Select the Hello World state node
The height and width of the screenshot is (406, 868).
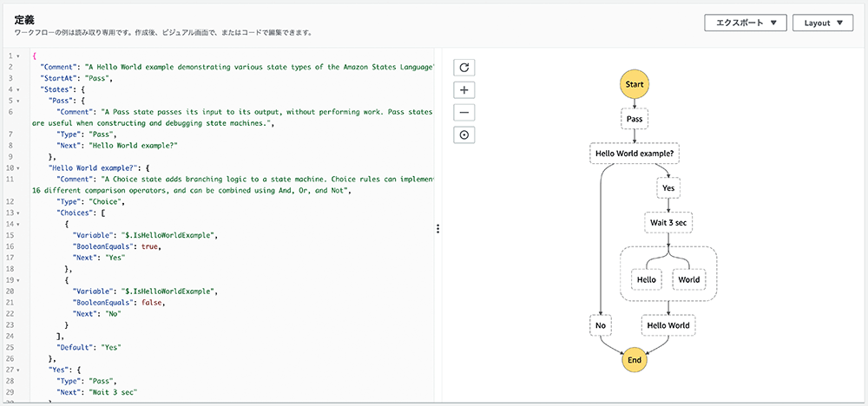pos(668,325)
